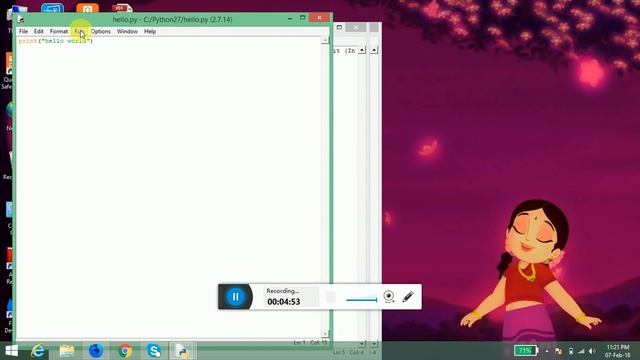Screen dimensions: 640x360
Task: Open Firefox from taskbar
Action: point(96,351)
